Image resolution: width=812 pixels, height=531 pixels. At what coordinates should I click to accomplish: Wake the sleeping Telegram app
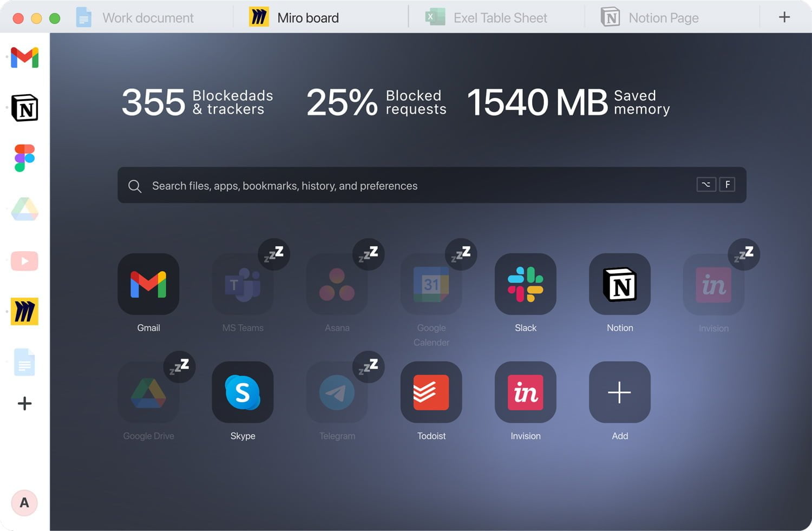click(337, 392)
